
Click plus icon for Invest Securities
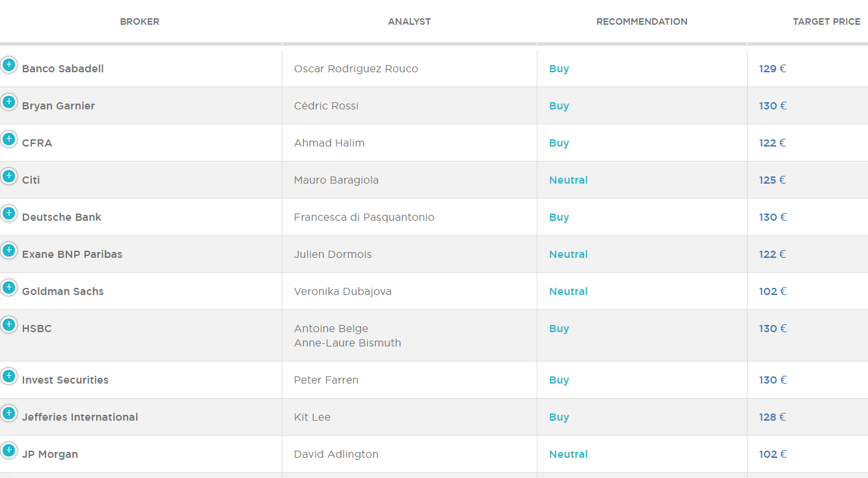[x=8, y=376]
